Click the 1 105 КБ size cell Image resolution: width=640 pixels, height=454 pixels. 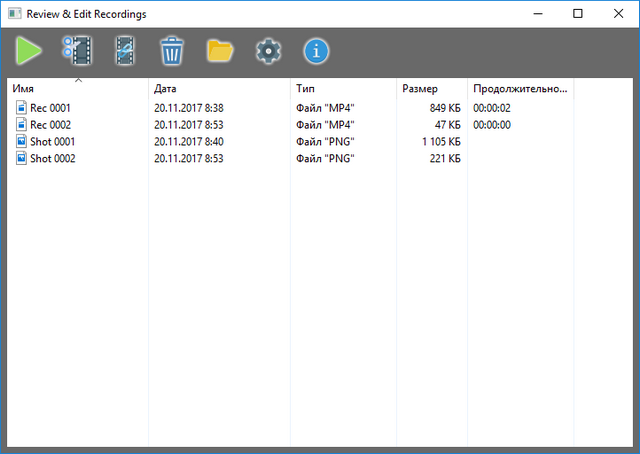coord(439,142)
